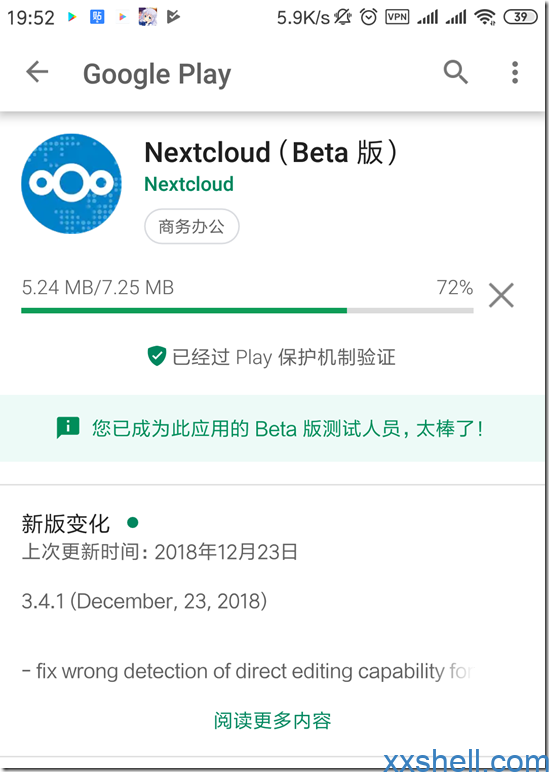549x772 pixels.
Task: Click the green download progress bar
Action: coord(247,311)
